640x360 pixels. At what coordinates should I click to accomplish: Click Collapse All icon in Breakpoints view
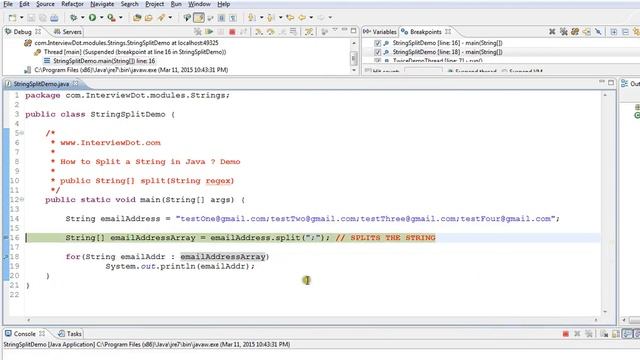pos(625,31)
